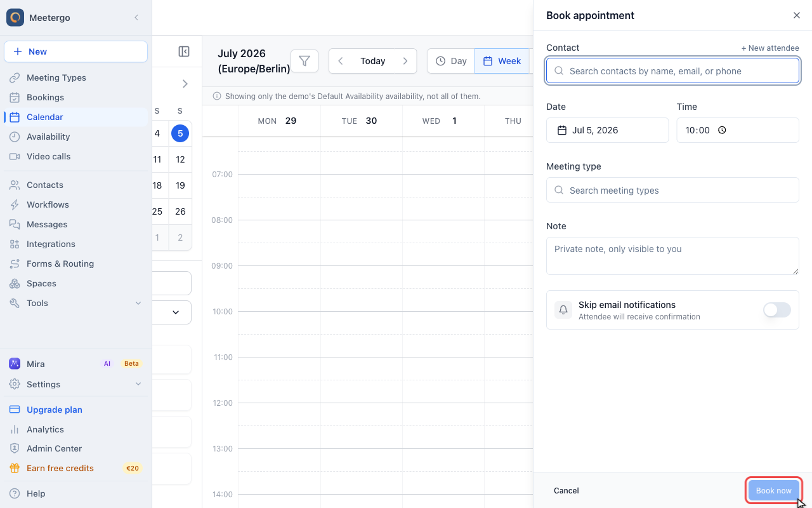812x508 pixels.
Task: Click the clock icon in Time field
Action: tap(722, 130)
